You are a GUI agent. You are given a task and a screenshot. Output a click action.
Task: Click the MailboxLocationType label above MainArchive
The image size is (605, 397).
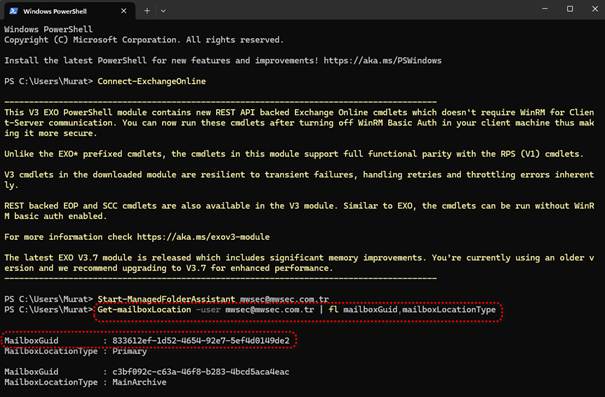(x=51, y=382)
